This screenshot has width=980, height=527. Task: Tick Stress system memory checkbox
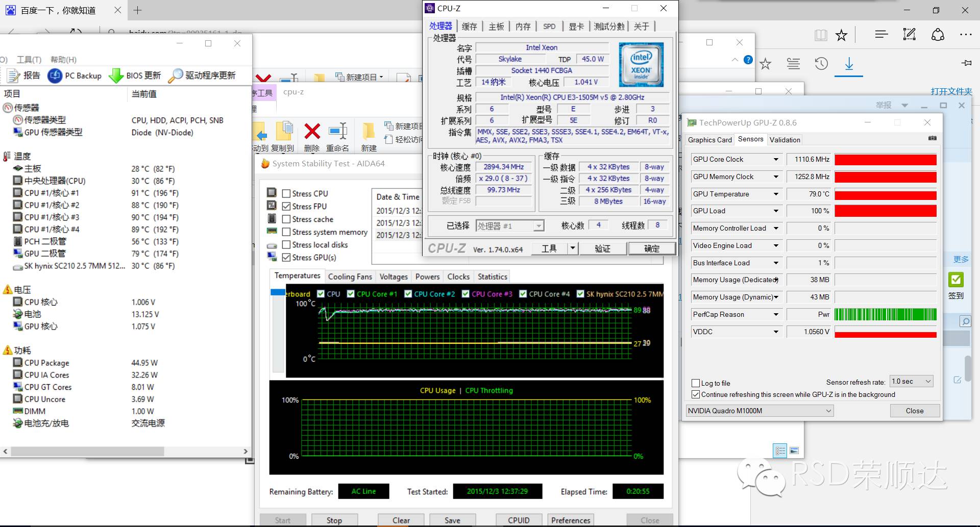[286, 232]
